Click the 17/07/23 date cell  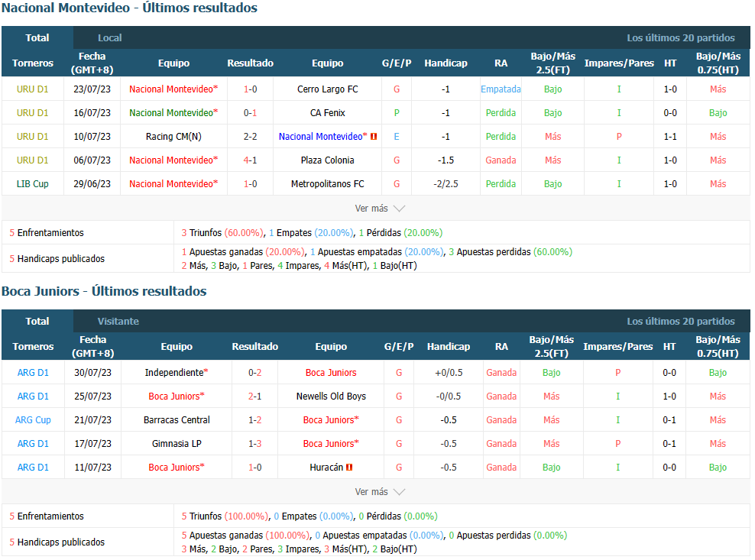92,443
